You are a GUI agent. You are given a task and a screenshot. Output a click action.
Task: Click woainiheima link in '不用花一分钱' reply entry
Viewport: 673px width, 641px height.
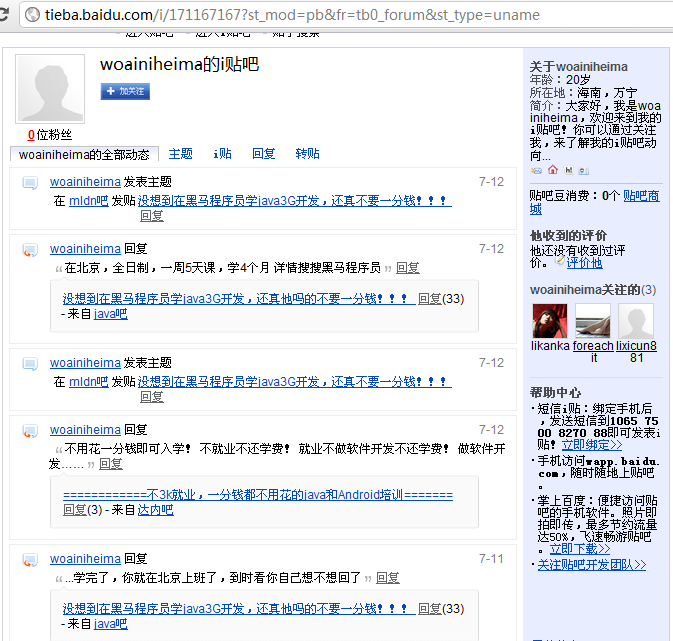pyautogui.click(x=85, y=430)
